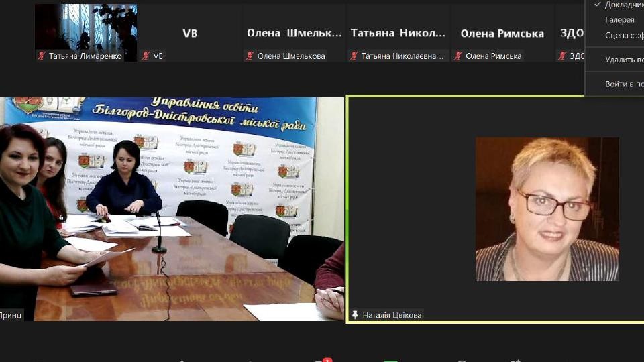Click Олена Римська's muted microphone icon
Screen dimensions: 644x362
tap(458, 56)
